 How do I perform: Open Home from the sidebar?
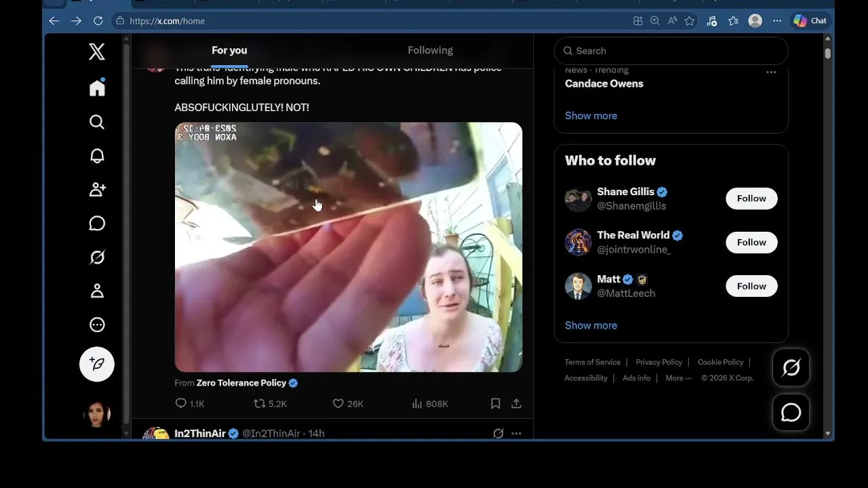click(97, 87)
